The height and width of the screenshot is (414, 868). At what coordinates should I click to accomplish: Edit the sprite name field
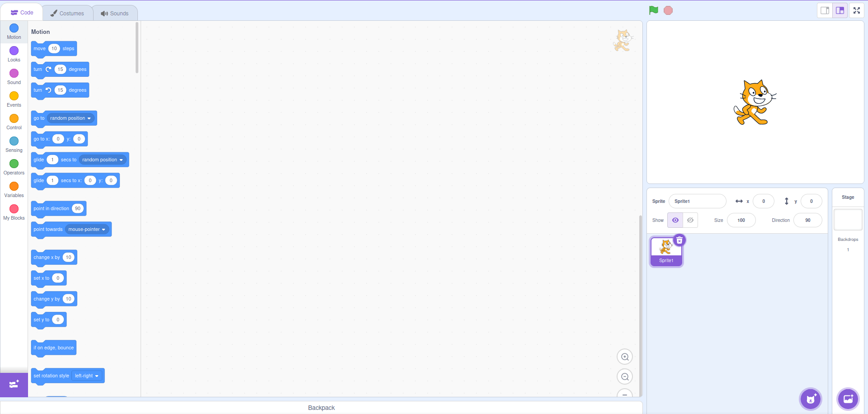[698, 201]
